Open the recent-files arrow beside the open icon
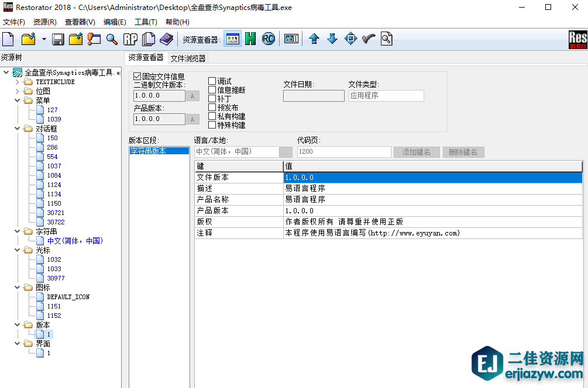Screen dimensions: 588x388 pyautogui.click(x=44, y=39)
